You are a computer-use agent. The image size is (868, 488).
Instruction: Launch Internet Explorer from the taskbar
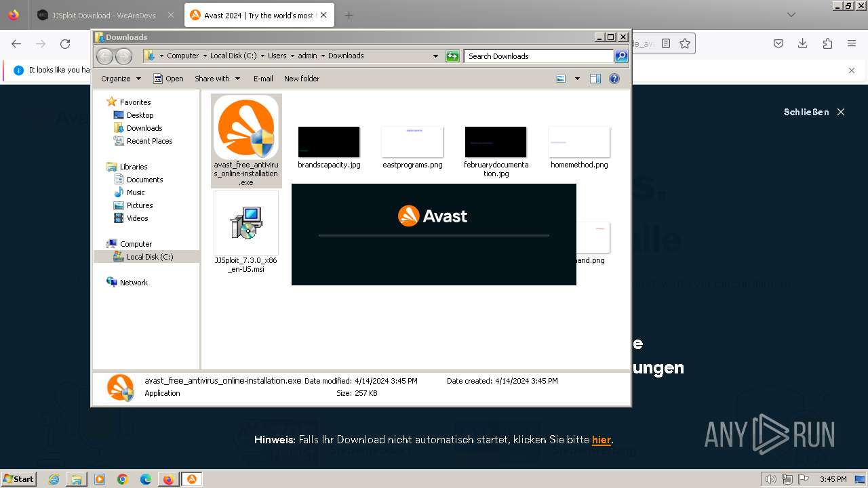pyautogui.click(x=54, y=479)
